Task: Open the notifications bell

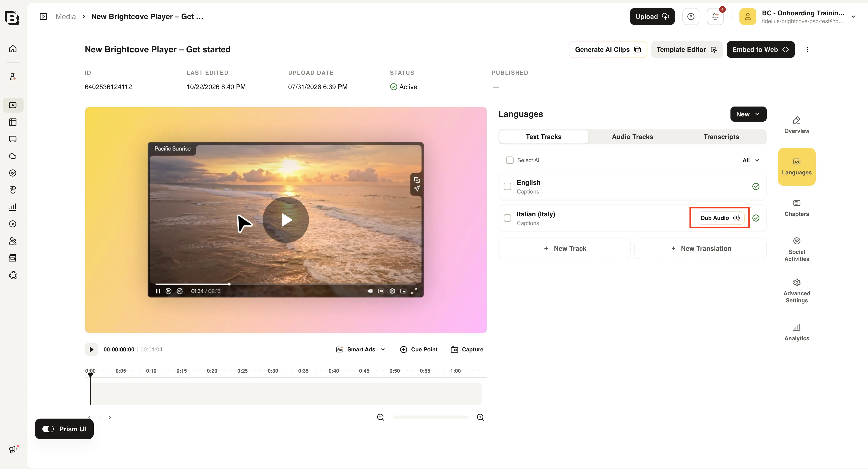Action: tap(715, 16)
